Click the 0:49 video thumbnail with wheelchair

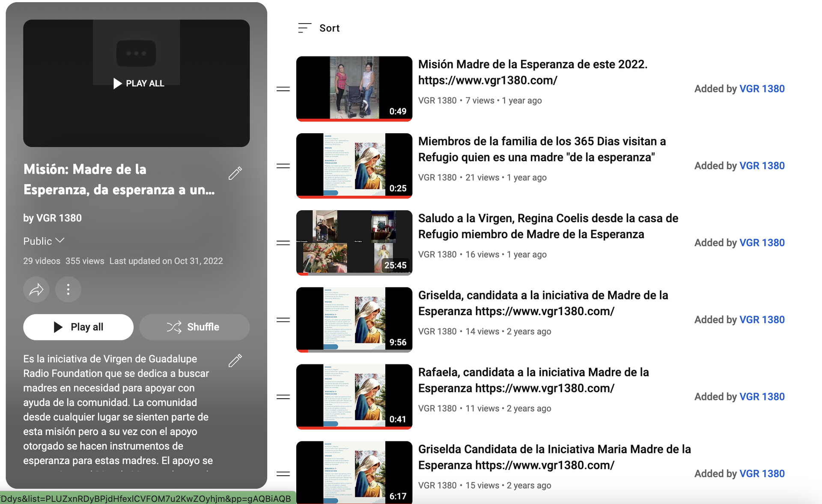(354, 89)
